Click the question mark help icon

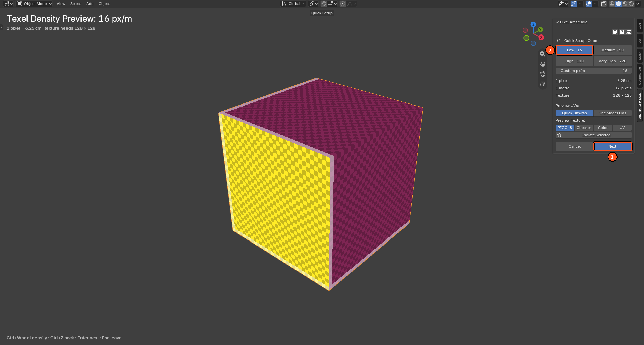coord(622,32)
